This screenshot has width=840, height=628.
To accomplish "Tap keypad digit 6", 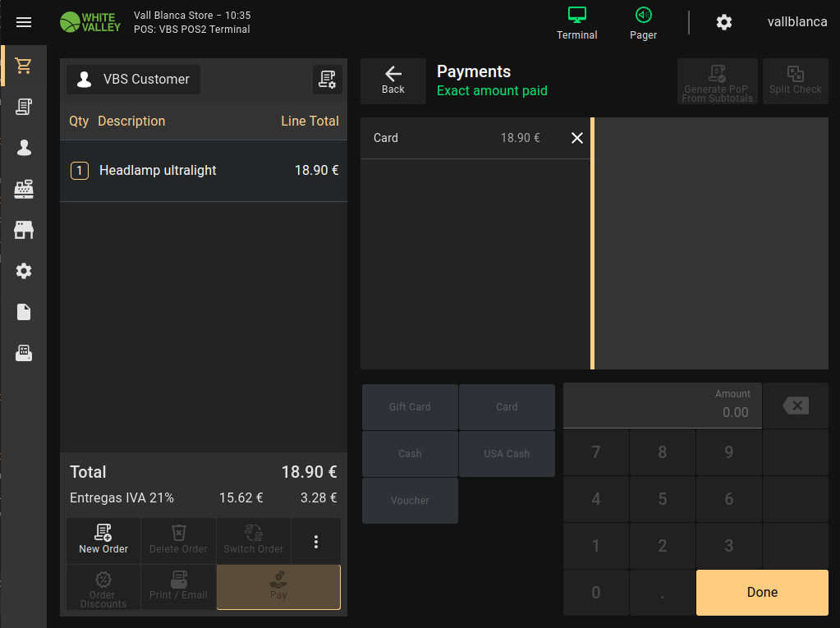I will 728,499.
